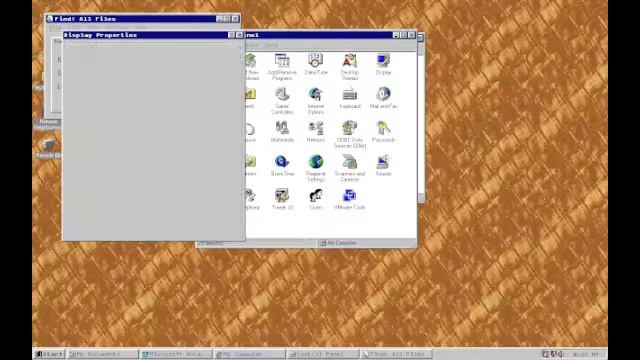640x360 pixels.
Task: Select the Passwords icon
Action: pos(383,131)
